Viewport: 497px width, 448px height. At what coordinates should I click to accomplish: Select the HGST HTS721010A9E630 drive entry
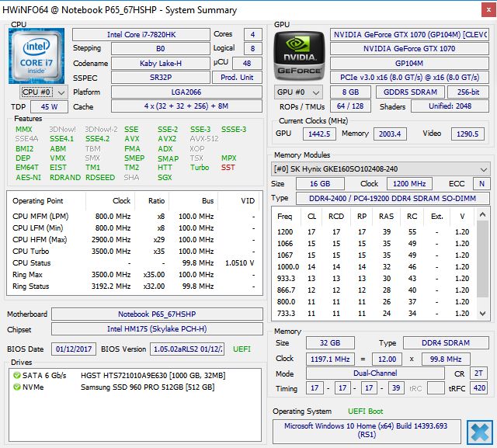pyautogui.click(x=147, y=375)
